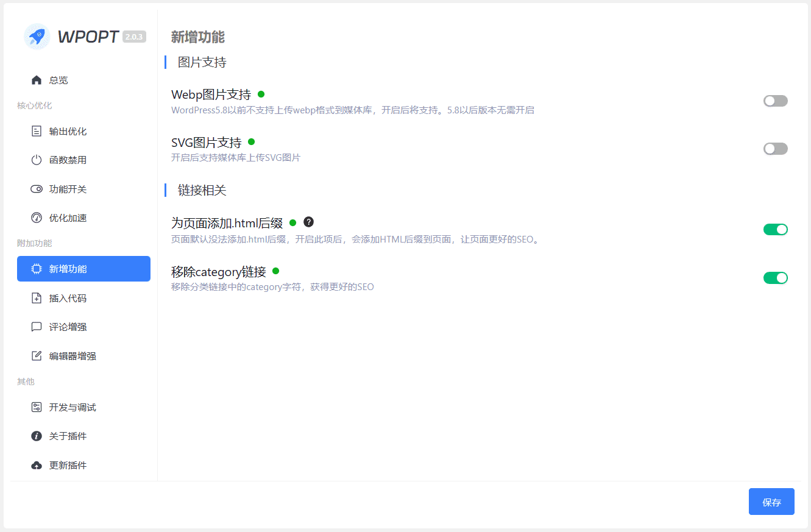Viewport: 811px width, 532px height.
Task: Enable the Webp图片支持 toggle
Action: click(775, 100)
